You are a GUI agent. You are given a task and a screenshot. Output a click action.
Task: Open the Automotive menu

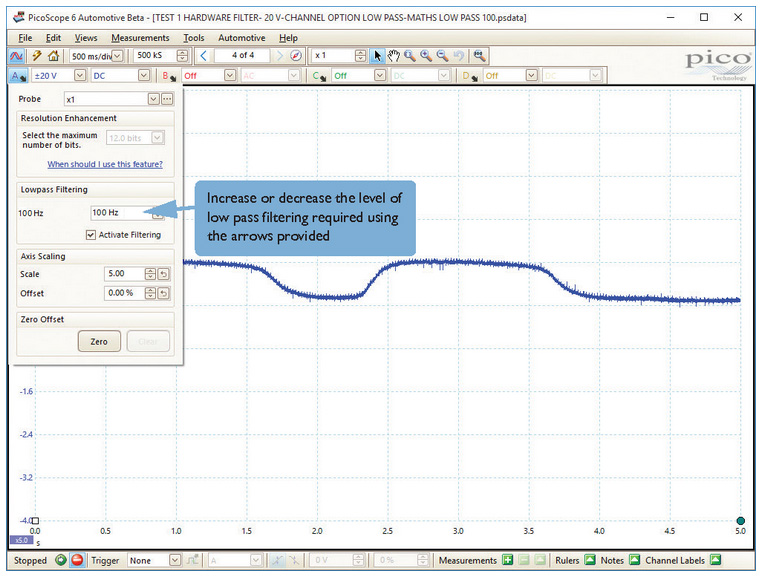pyautogui.click(x=242, y=38)
